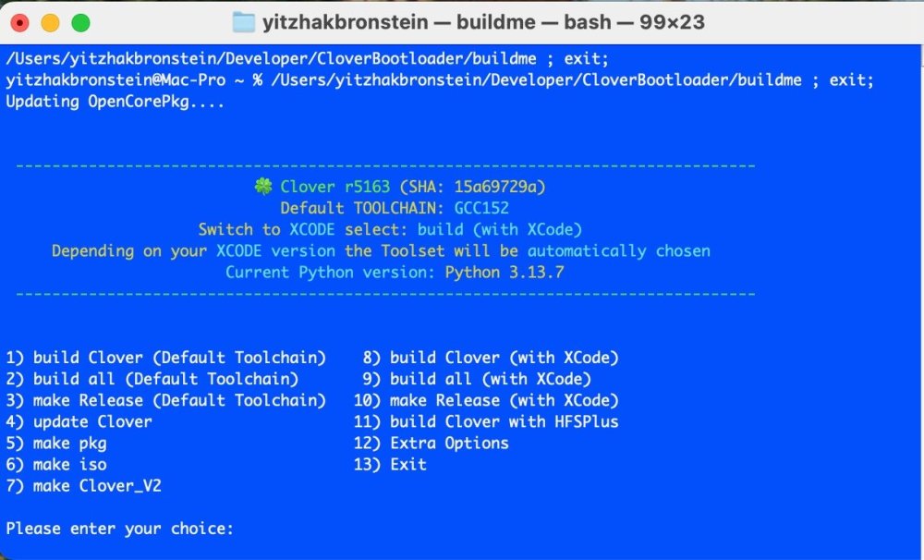Click the SHA value '15a69729a'
This screenshot has width=924, height=560.
click(x=495, y=187)
